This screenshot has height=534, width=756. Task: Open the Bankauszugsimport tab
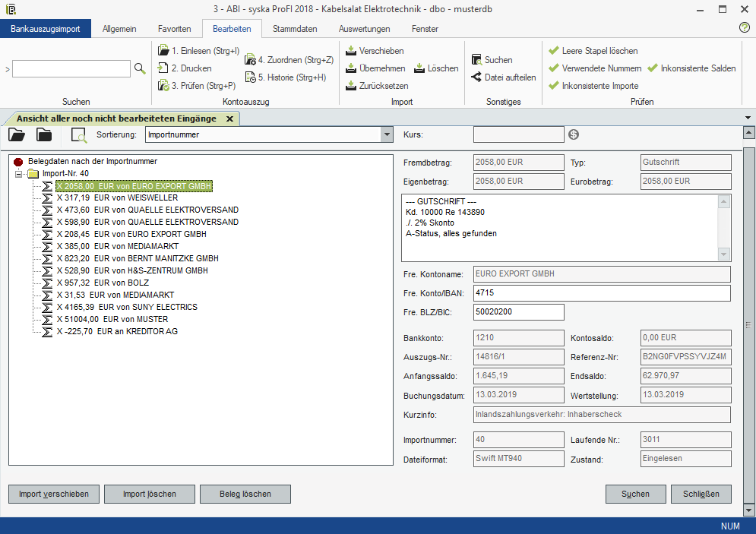46,28
